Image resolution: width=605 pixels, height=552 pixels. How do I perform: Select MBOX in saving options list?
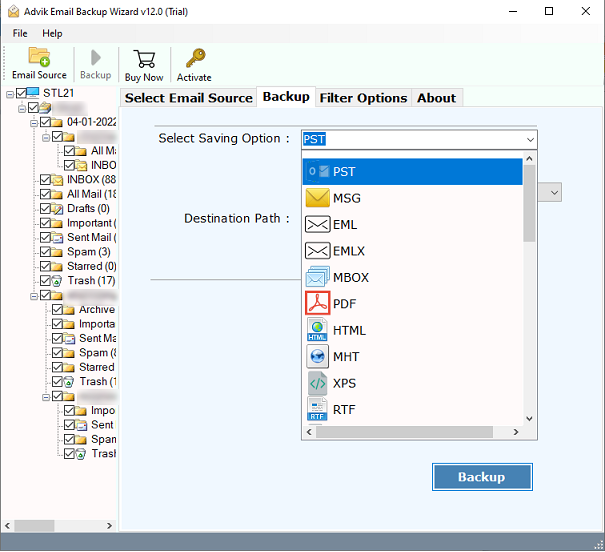click(412, 277)
